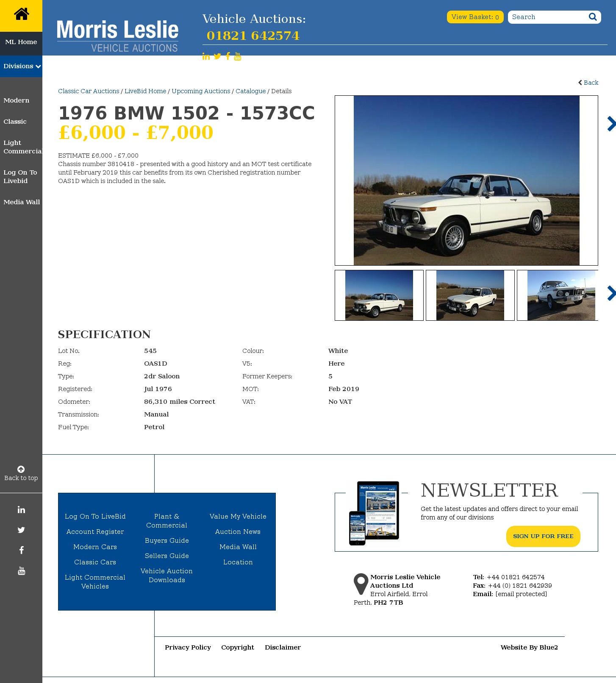This screenshot has height=683, width=616.
Task: Open footer Log On To LiveBid link
Action: tap(95, 516)
